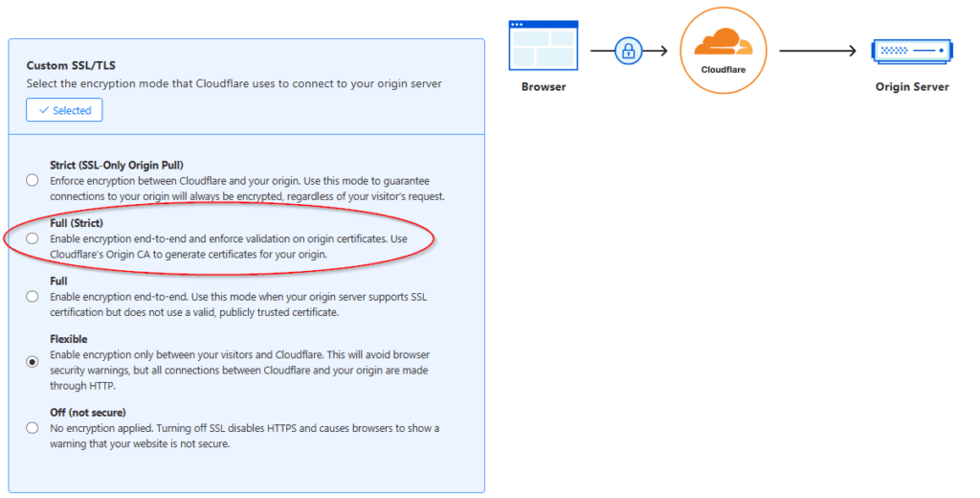Click the browser window icon
Image resolution: width=980 pixels, height=498 pixels.
(544, 49)
